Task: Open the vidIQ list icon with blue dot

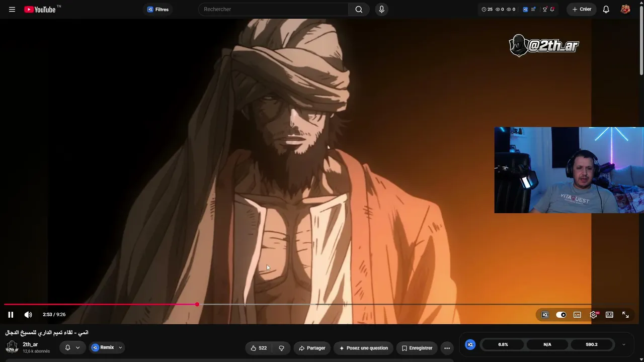Action: 533,10
